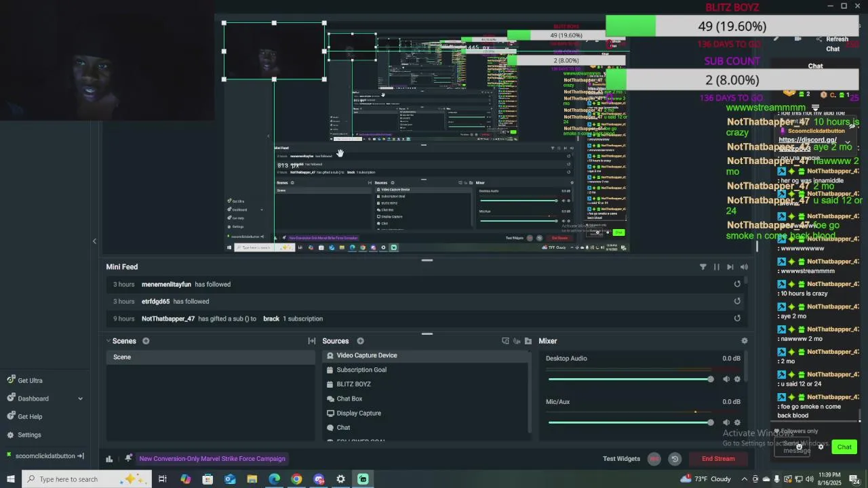Select the Chat source

click(426, 428)
